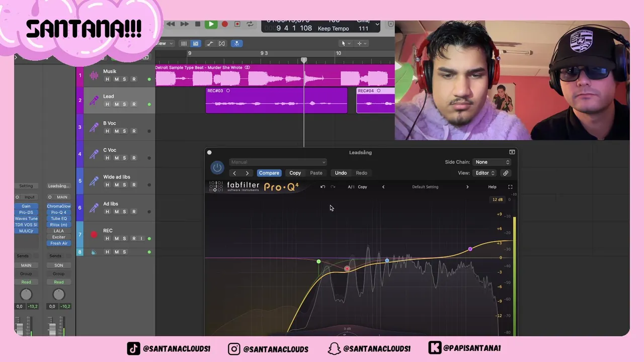Image resolution: width=644 pixels, height=362 pixels.
Task: Click the plugin link chain icon
Action: click(x=506, y=173)
